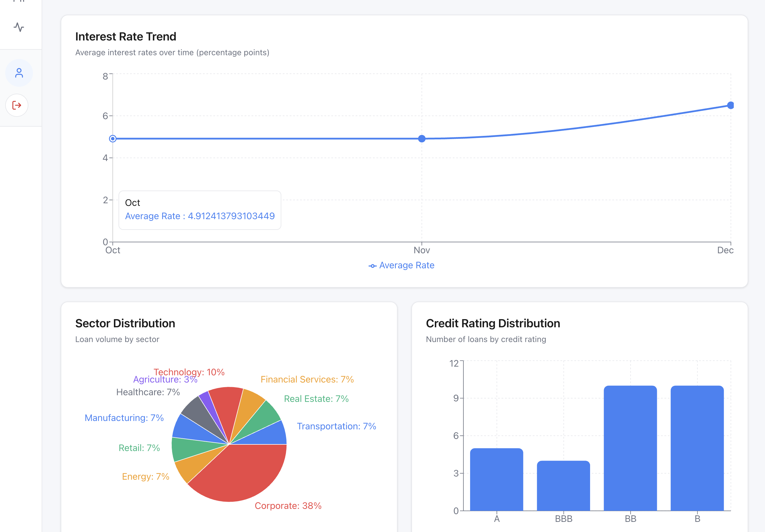Click the Oct Average Rate tooltip box
Image resolution: width=765 pixels, height=532 pixels.
tap(199, 210)
